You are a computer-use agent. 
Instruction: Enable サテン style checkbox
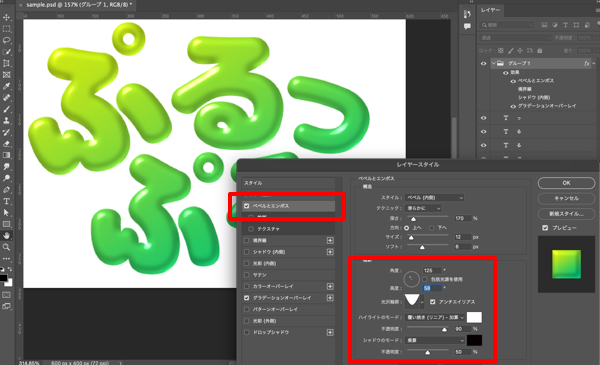246,275
